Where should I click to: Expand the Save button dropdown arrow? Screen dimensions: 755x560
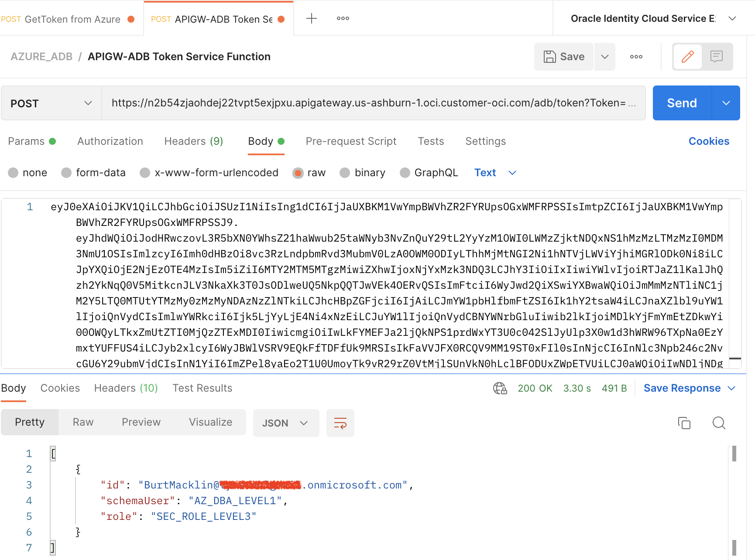[605, 57]
